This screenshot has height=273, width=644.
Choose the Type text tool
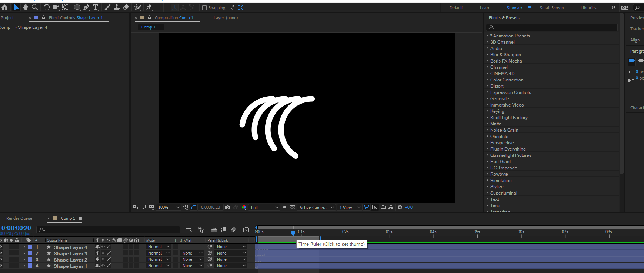[96, 7]
